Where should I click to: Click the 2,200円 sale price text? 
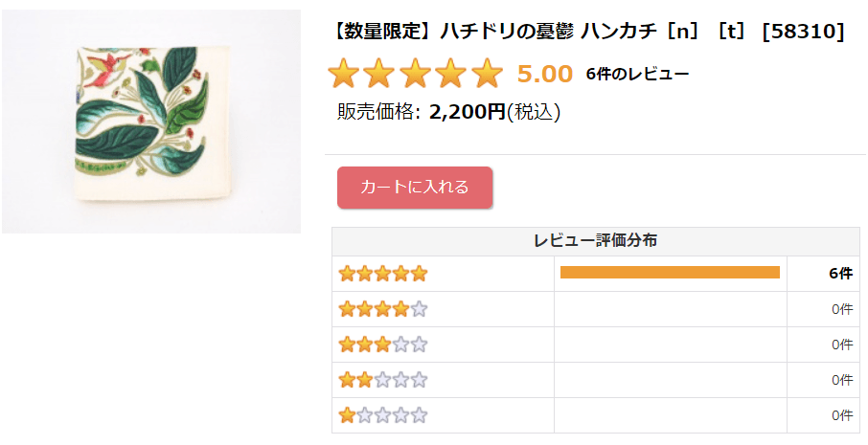point(467,112)
